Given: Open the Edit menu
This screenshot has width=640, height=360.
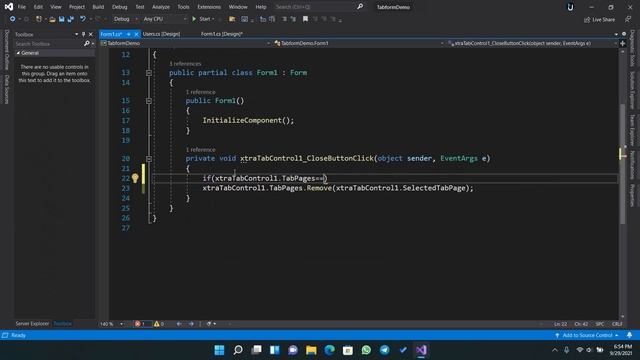Looking at the screenshot, I should (38, 7).
